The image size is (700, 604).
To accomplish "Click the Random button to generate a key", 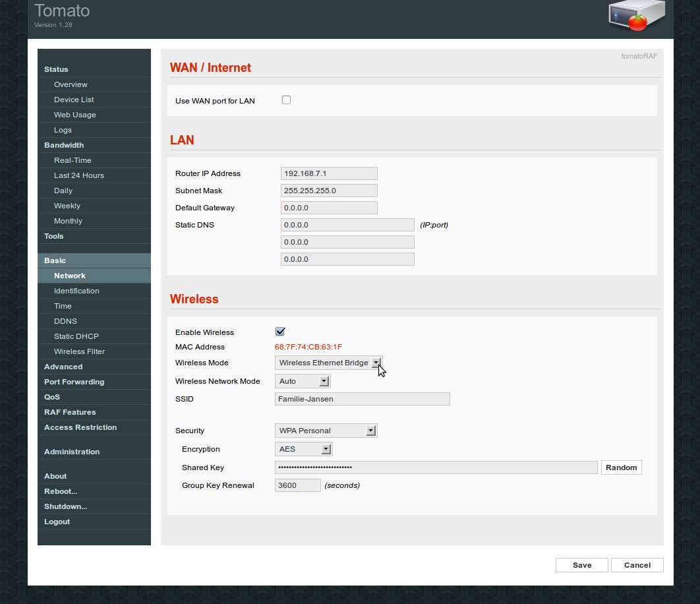I will pos(620,467).
